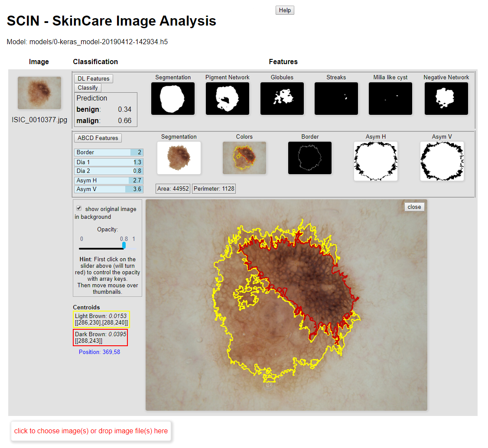Click the Dark Brown centroid box
This screenshot has width=488, height=448.
[101, 338]
